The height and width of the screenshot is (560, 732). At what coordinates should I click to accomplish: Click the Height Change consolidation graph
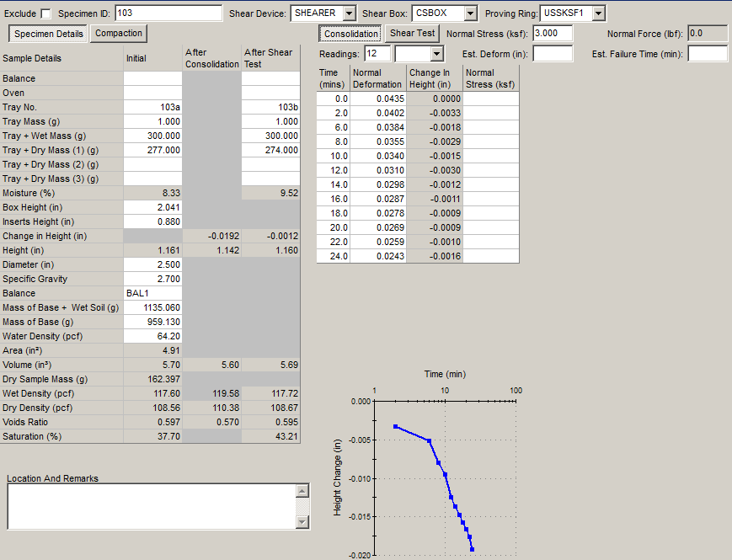coord(442,476)
